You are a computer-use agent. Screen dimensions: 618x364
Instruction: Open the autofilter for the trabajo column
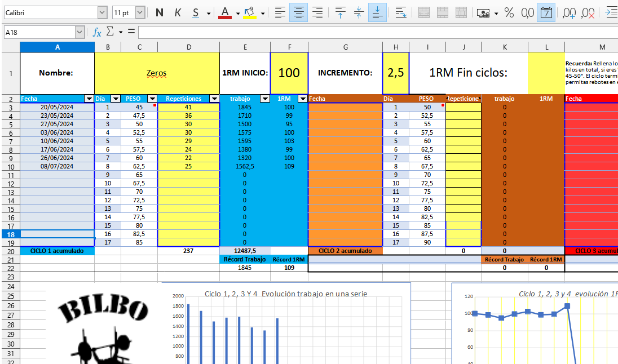click(265, 99)
